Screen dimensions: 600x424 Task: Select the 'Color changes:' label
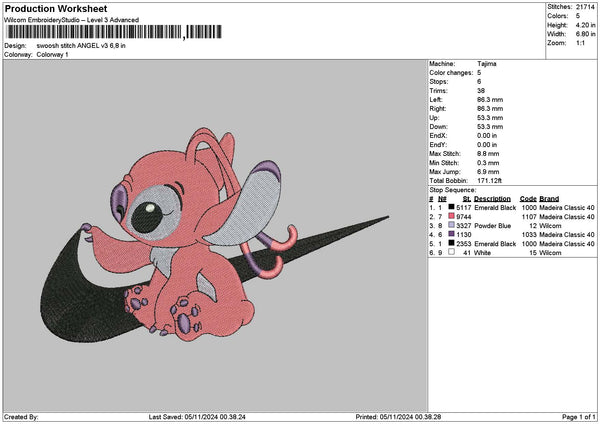(451, 73)
